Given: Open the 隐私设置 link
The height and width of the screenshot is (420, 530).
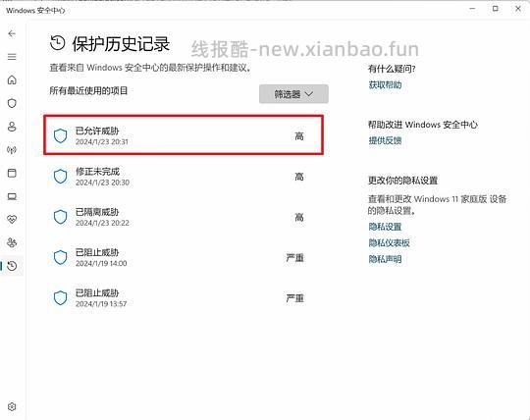Looking at the screenshot, I should tap(385, 227).
